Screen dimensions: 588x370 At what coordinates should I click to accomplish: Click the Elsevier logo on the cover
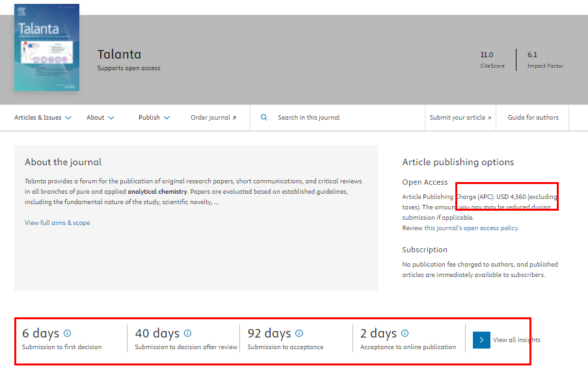20,10
